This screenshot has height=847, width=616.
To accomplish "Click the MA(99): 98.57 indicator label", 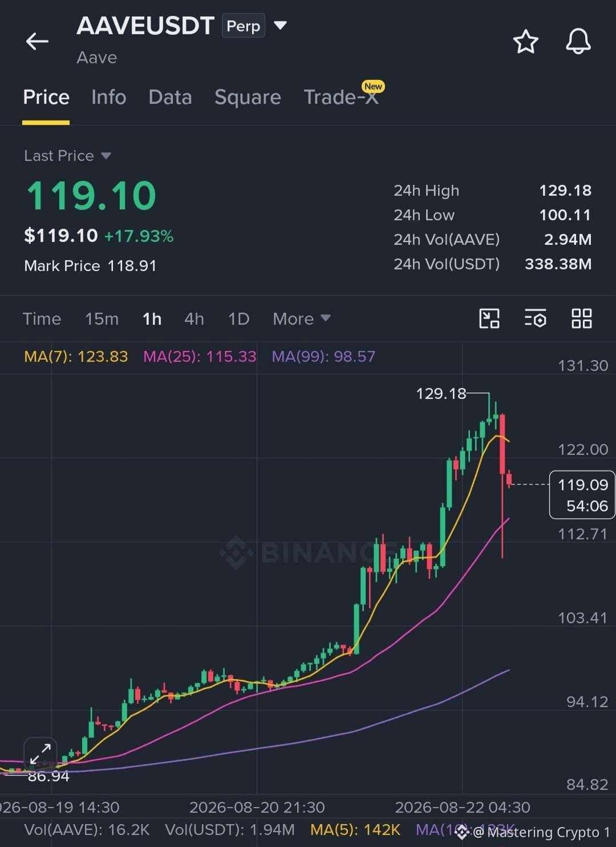I will [x=323, y=357].
